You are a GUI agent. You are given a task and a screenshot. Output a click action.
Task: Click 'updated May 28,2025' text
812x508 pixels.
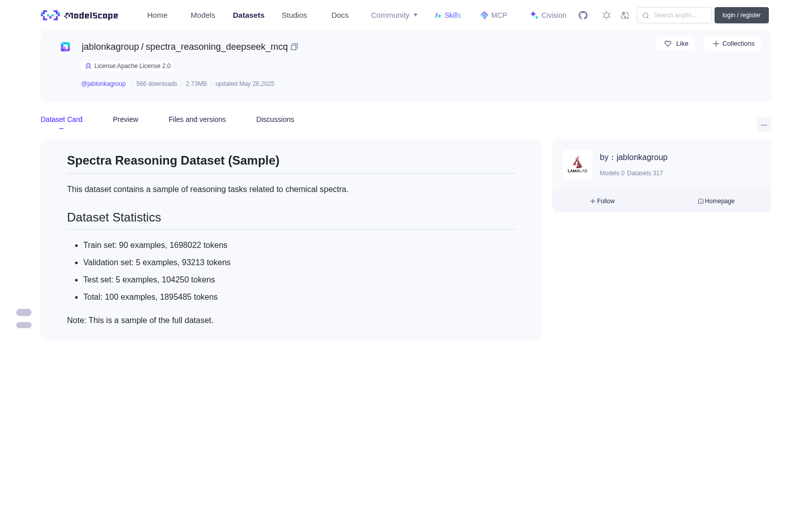(x=245, y=84)
